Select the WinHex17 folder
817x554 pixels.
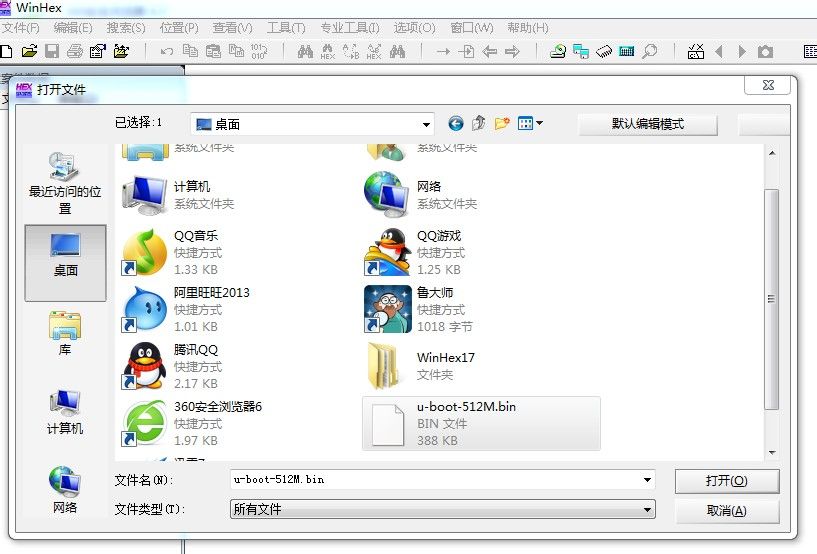tap(481, 366)
